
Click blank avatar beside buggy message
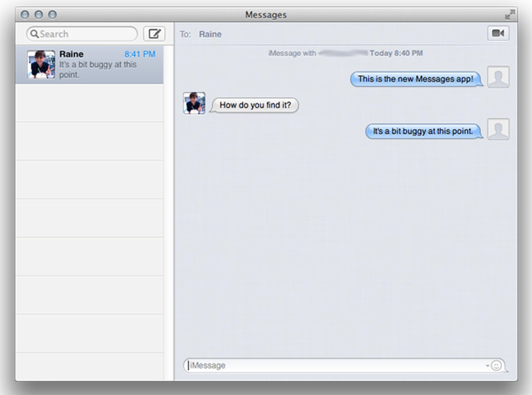[498, 129]
